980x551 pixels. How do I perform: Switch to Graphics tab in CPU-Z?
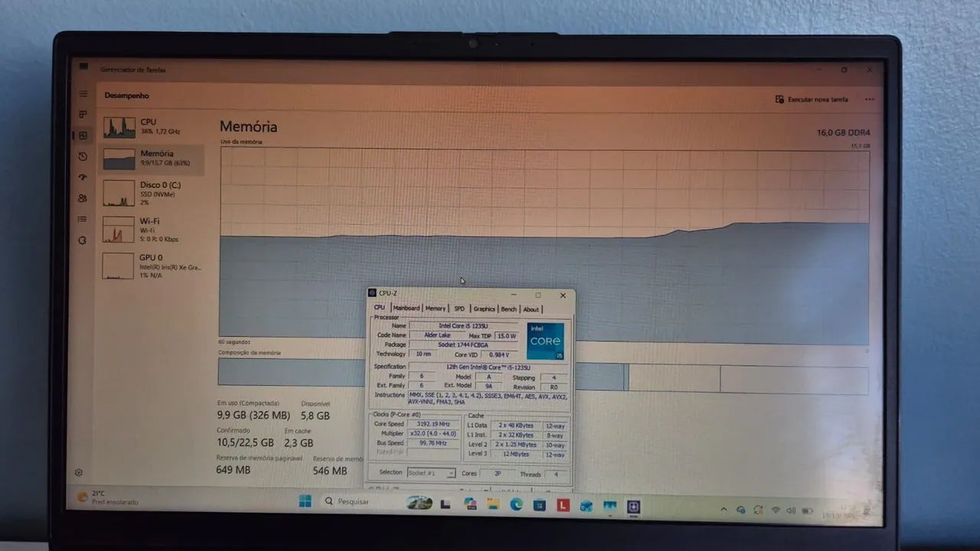pyautogui.click(x=484, y=309)
